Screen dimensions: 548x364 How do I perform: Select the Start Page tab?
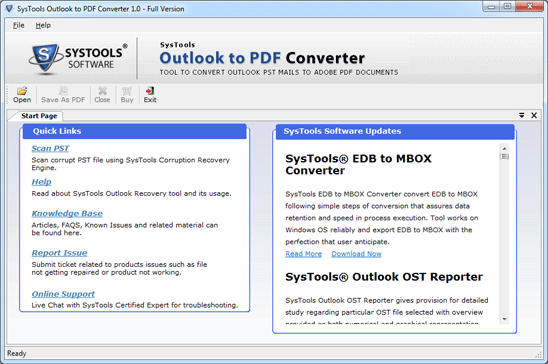click(39, 116)
